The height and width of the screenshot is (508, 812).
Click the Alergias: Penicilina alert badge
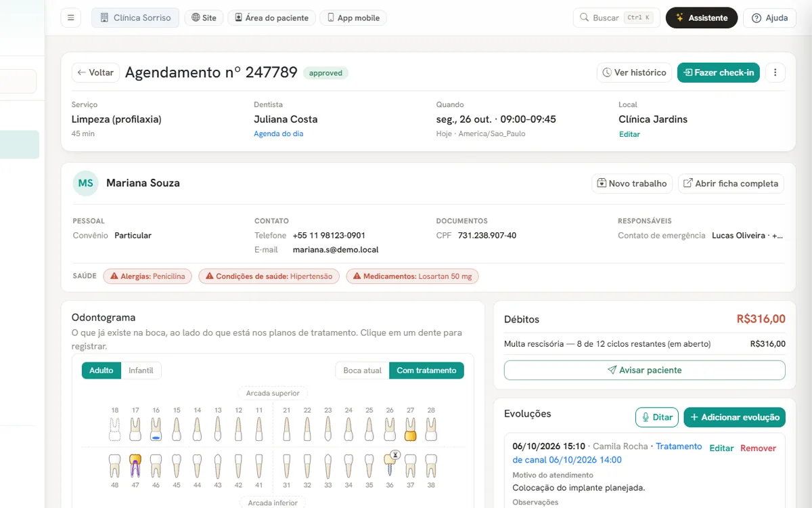pos(148,276)
